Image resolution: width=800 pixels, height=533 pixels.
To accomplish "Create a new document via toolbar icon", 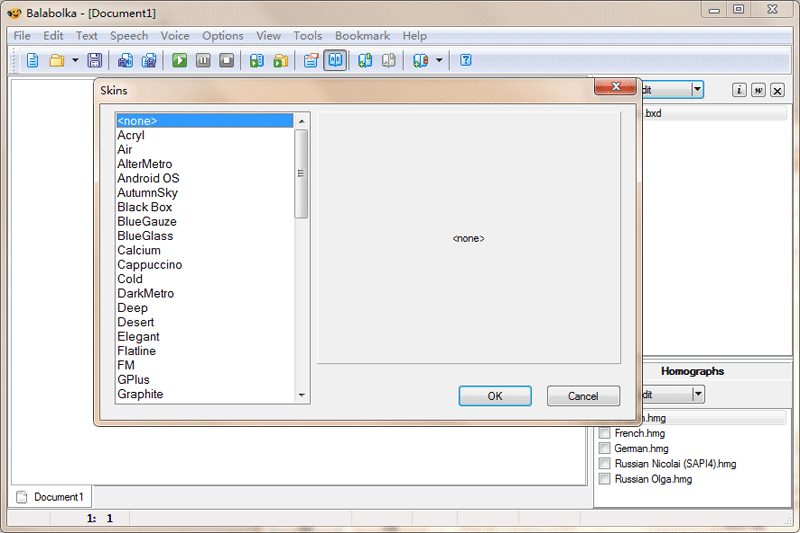I will tap(32, 61).
